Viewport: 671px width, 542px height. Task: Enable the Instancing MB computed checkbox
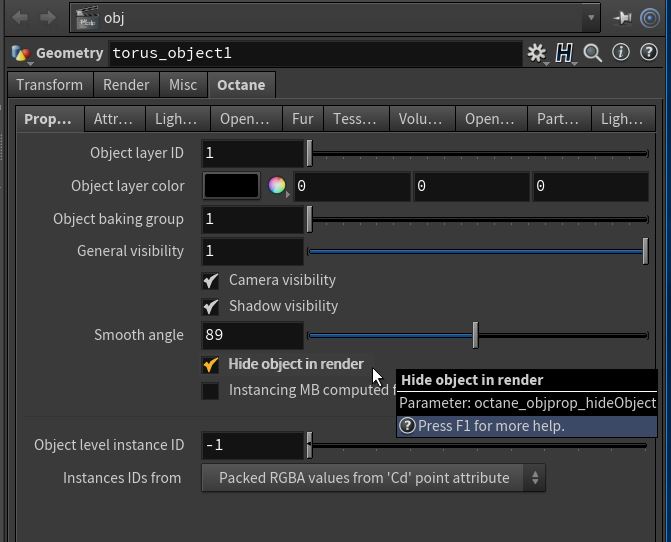coord(210,391)
